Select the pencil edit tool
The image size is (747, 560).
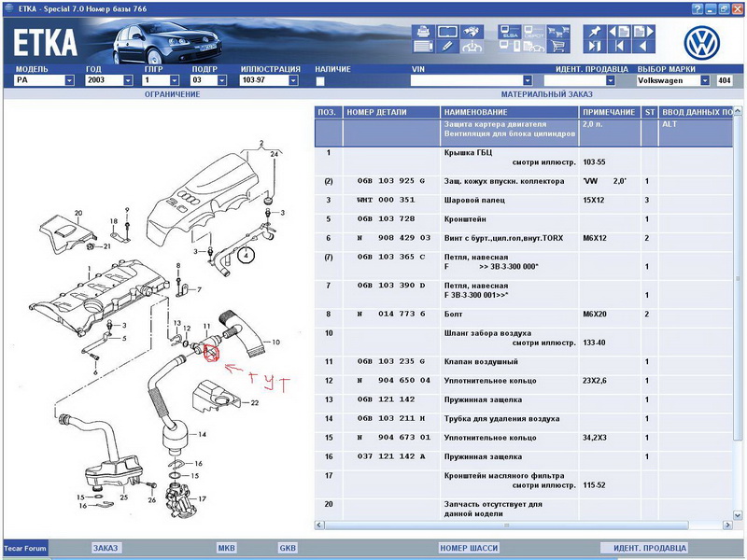tap(447, 46)
